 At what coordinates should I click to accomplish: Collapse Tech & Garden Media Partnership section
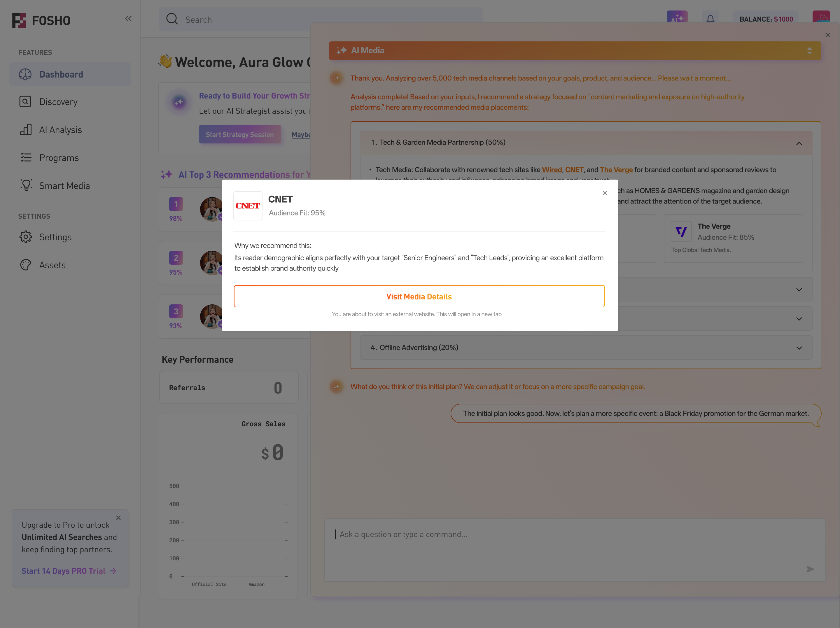point(799,143)
